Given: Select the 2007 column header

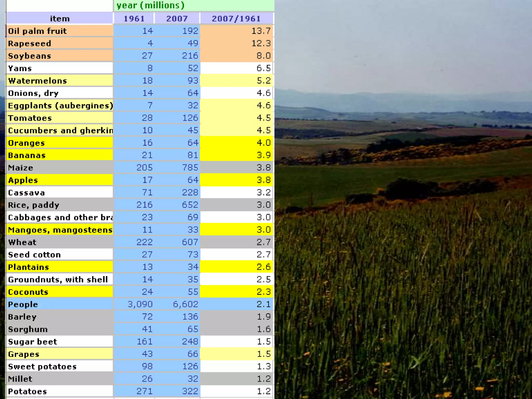Looking at the screenshot, I should 177,19.
